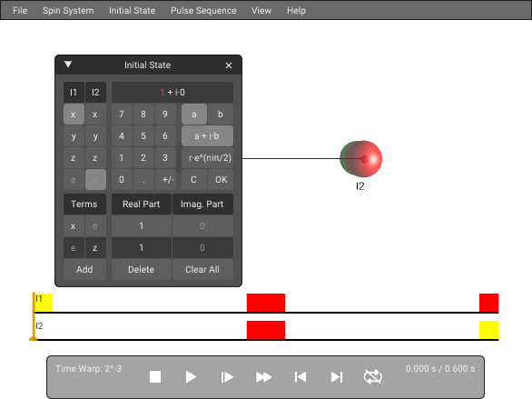
Task: Click the yellow pulse block on I2
Action: [x=489, y=330]
